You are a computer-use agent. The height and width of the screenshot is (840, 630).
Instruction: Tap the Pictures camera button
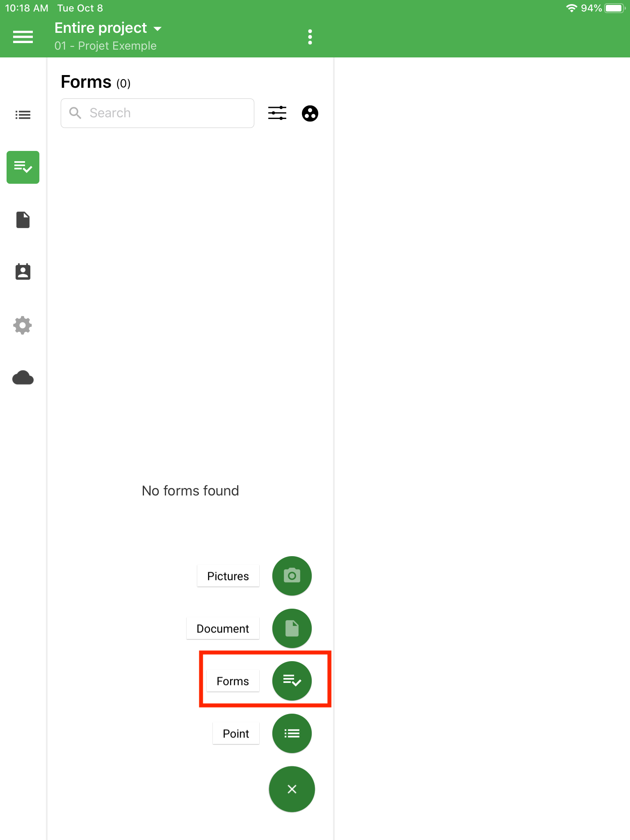pos(292,576)
